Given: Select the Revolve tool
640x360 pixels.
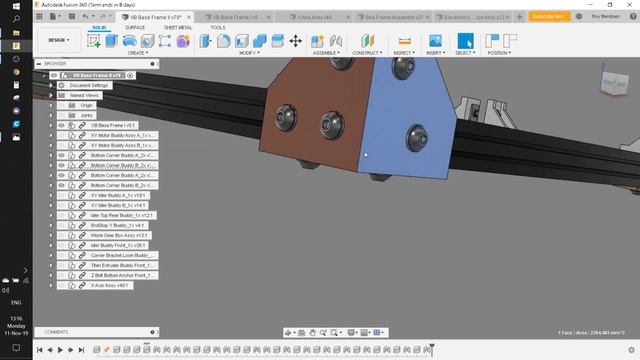Looking at the screenshot, I should click(x=129, y=41).
